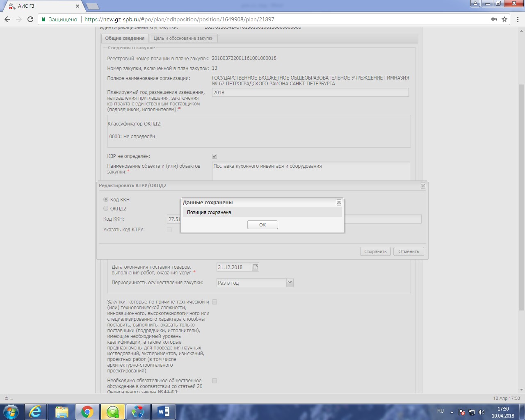The height and width of the screenshot is (420, 525).
Task: Click the 'Позиция сохранена' message text
Action: click(209, 212)
